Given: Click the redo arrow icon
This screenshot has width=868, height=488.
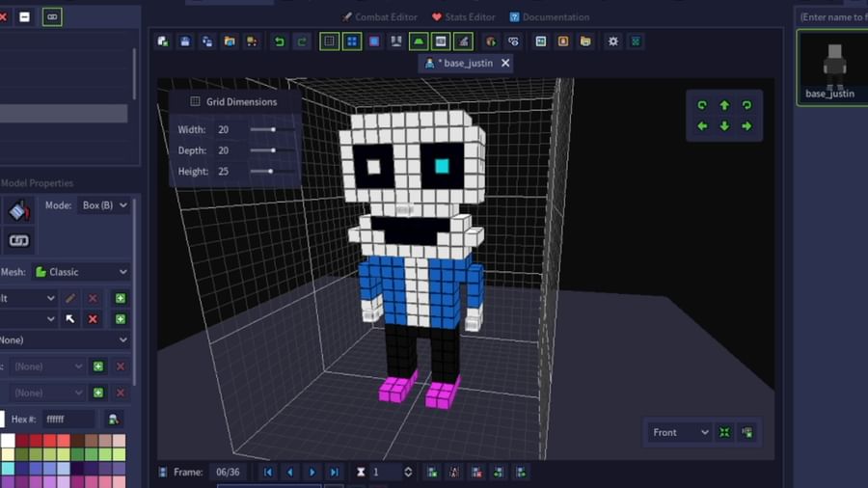Looking at the screenshot, I should point(302,41).
